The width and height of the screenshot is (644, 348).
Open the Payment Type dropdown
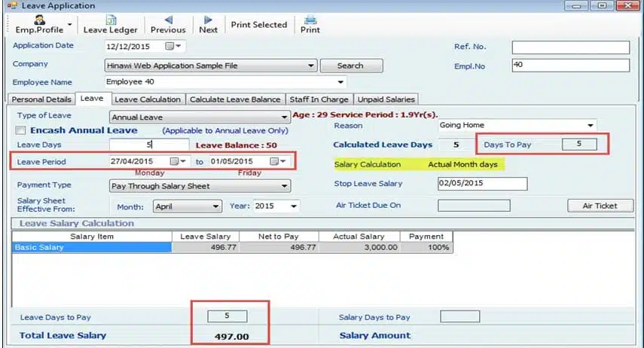pyautogui.click(x=284, y=185)
